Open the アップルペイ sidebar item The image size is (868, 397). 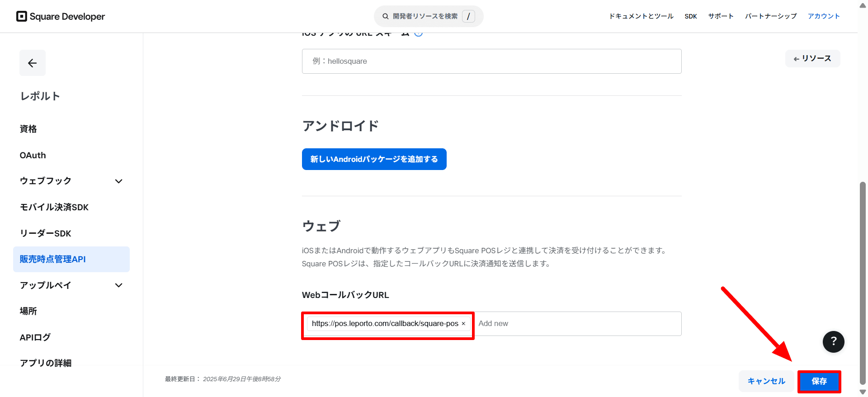[x=45, y=285]
